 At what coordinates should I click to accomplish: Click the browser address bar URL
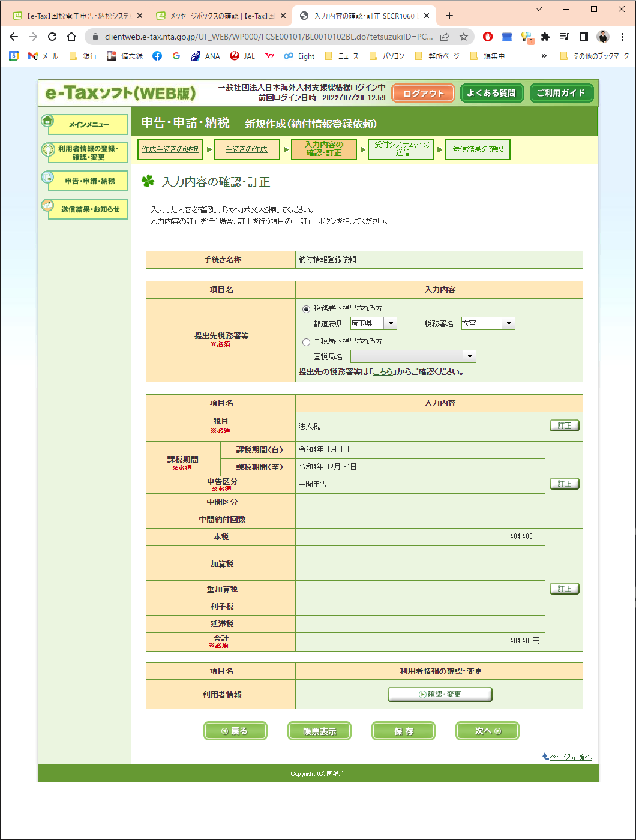tap(269, 37)
